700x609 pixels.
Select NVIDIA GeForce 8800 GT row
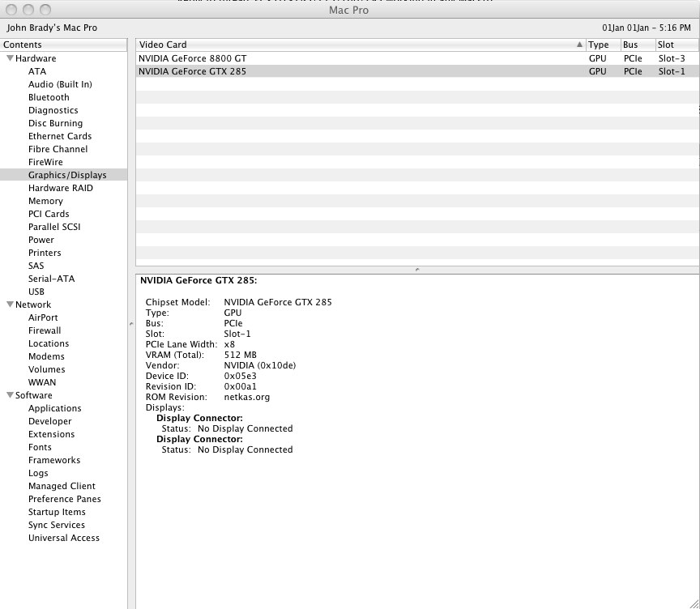coord(417,58)
